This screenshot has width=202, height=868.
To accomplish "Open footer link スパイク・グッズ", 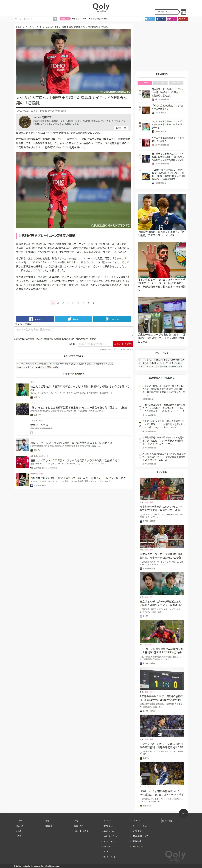I will click(x=110, y=836).
